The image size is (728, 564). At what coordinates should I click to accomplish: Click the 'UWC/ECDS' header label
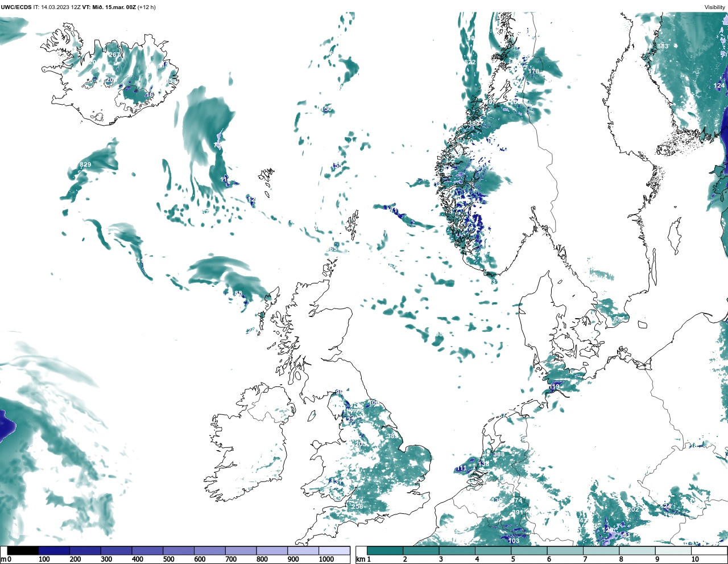tap(16, 7)
